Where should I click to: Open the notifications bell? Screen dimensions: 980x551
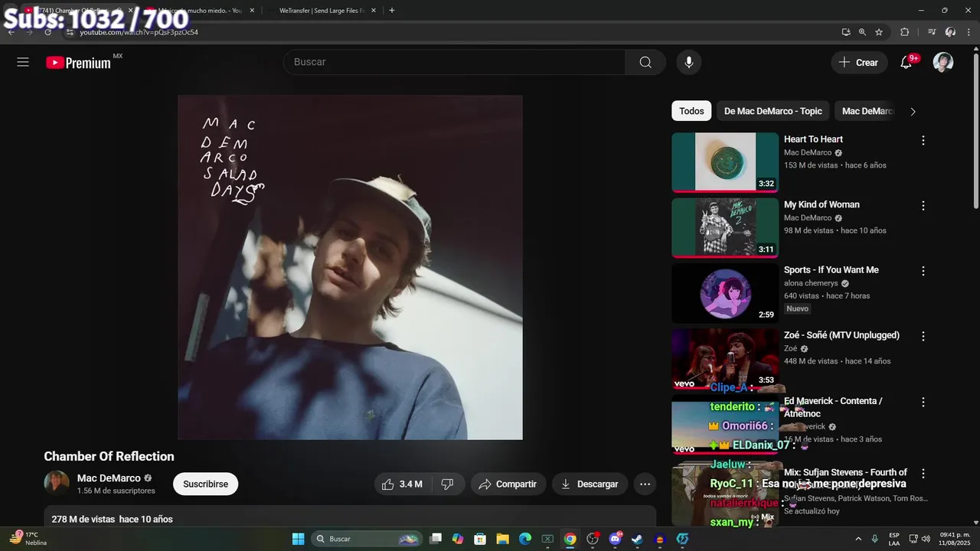pyautogui.click(x=906, y=62)
